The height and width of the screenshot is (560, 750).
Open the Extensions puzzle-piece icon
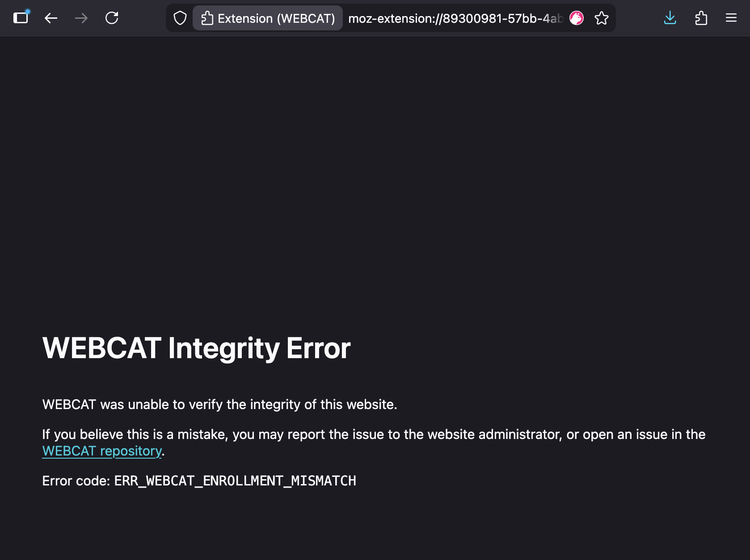[x=701, y=18]
